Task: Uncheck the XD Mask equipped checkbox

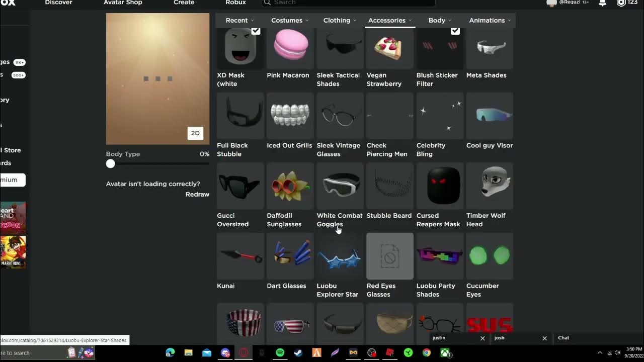Action: click(256, 31)
